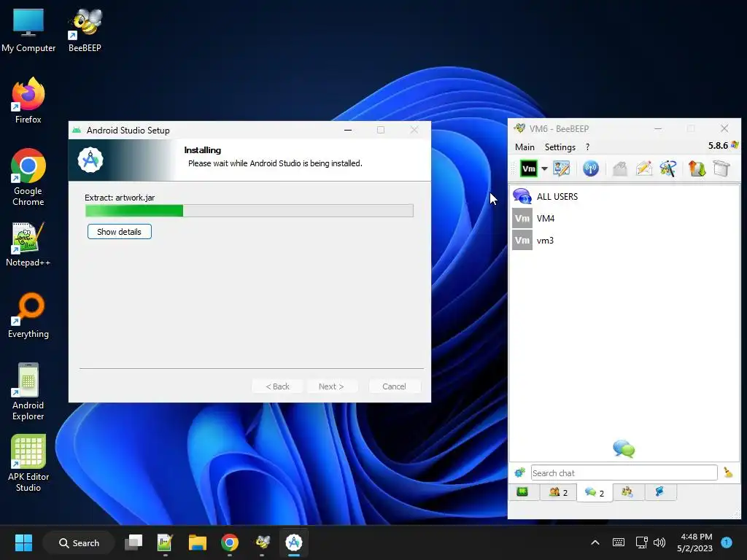This screenshot has height=560, width=747.
Task: Click the Next > button in setup
Action: tap(331, 386)
